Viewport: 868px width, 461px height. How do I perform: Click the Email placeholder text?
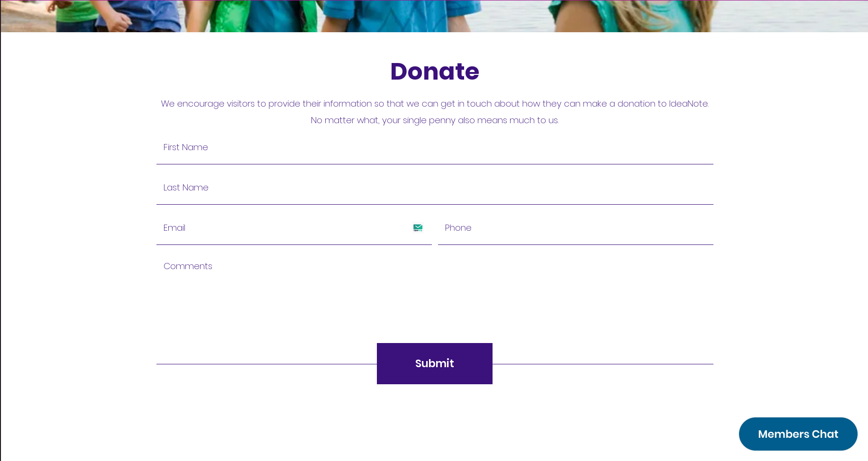click(174, 228)
